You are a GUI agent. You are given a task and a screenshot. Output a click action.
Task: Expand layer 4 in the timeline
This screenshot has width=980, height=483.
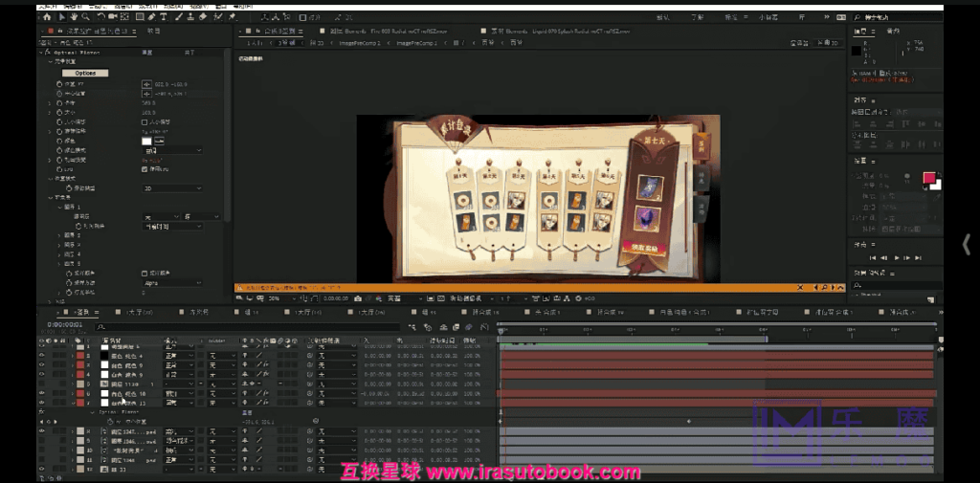point(72,374)
